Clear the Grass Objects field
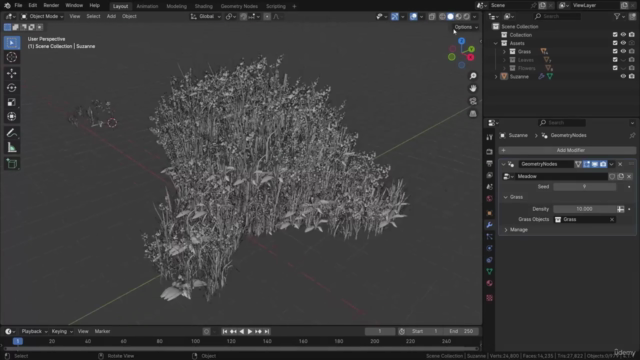Screen dimensions: 640x360 coord(612,220)
